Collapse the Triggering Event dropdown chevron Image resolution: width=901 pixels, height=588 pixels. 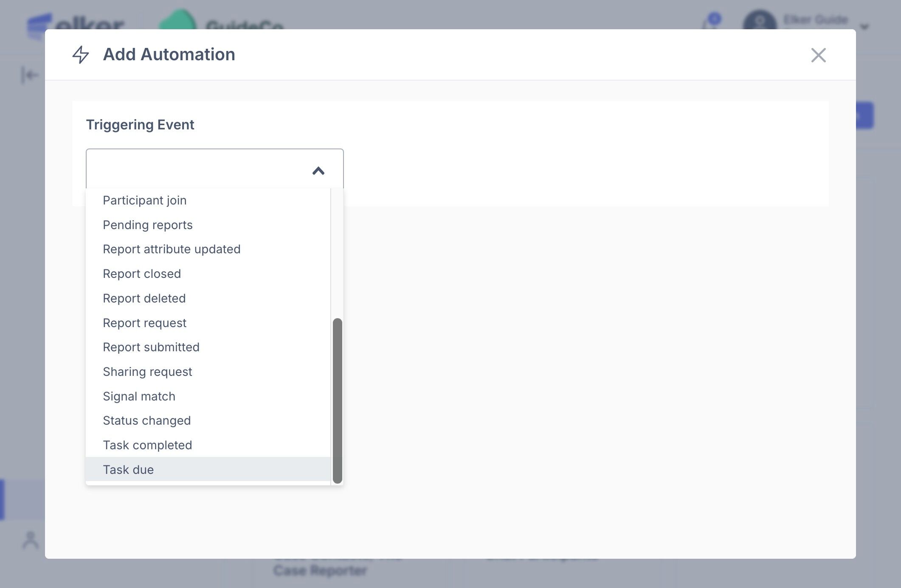coord(318,171)
